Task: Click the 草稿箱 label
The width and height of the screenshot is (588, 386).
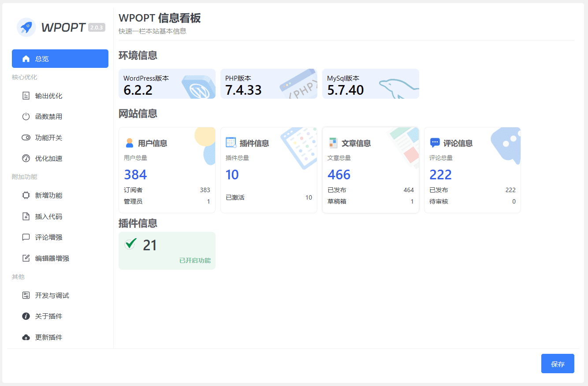Action: (x=337, y=201)
